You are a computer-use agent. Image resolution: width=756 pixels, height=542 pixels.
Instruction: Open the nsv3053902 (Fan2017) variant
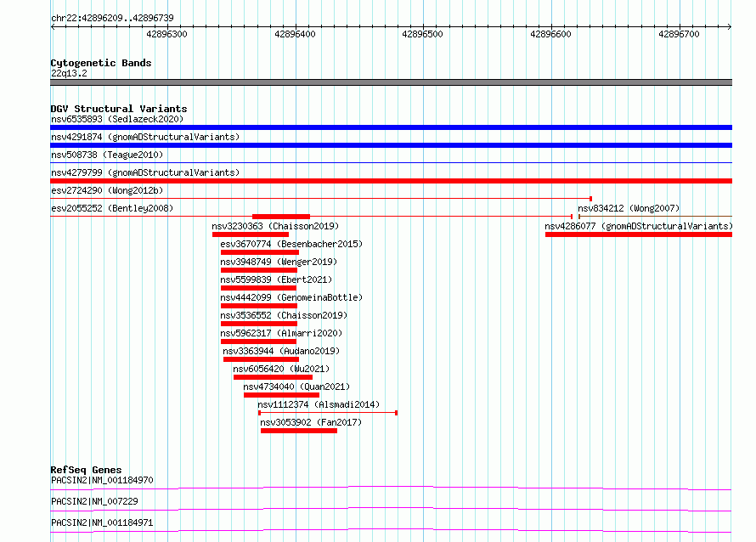point(311,422)
